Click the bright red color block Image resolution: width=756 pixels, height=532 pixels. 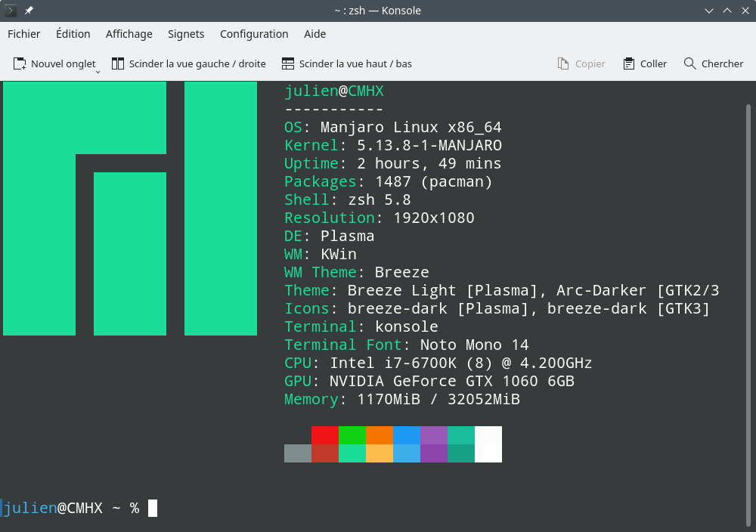325,435
